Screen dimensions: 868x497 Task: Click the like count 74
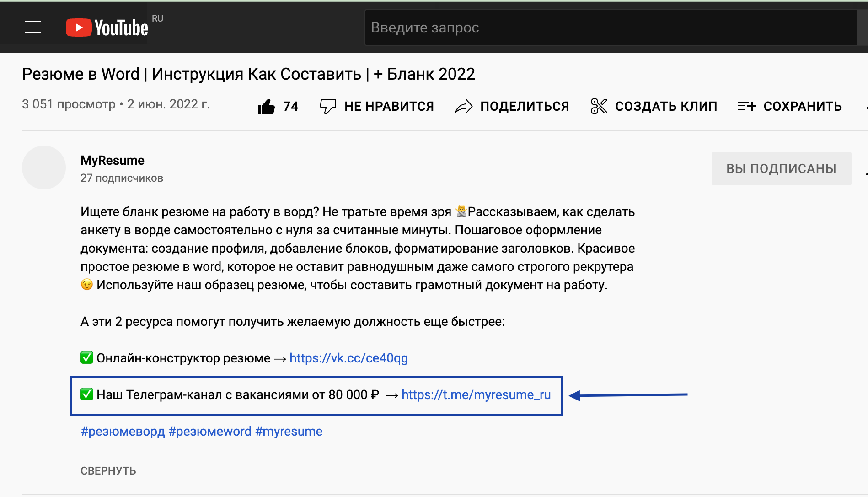point(291,107)
